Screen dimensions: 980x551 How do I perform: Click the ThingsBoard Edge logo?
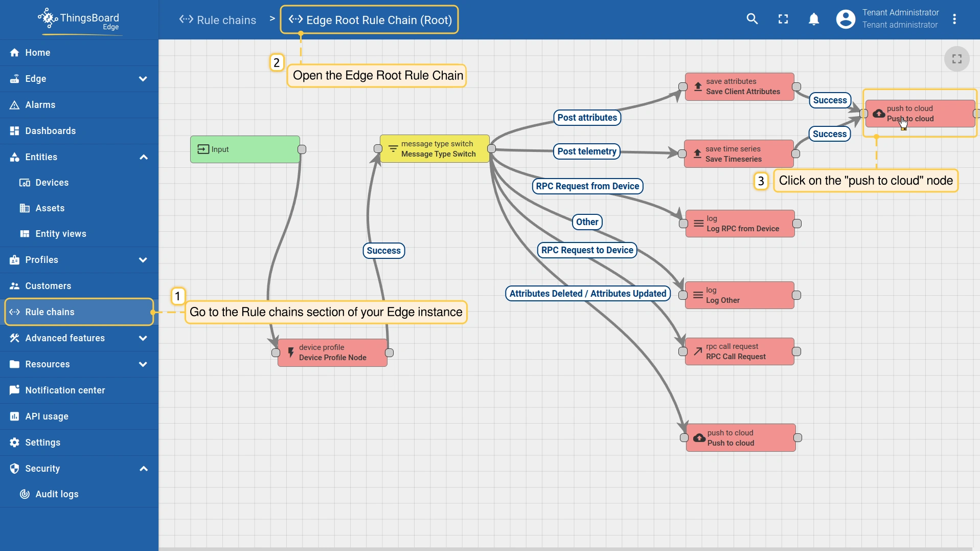tap(79, 20)
